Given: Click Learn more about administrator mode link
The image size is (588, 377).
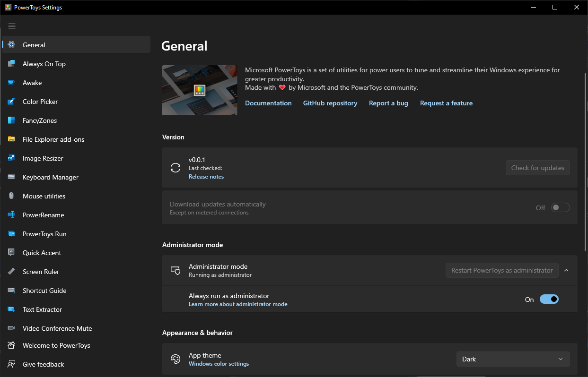Looking at the screenshot, I should (238, 304).
